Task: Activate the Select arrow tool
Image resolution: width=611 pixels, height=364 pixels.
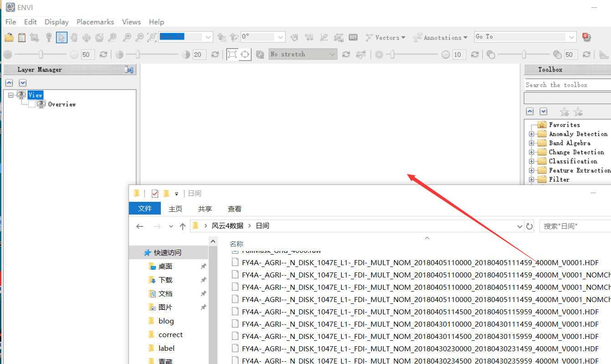Action: tap(62, 37)
